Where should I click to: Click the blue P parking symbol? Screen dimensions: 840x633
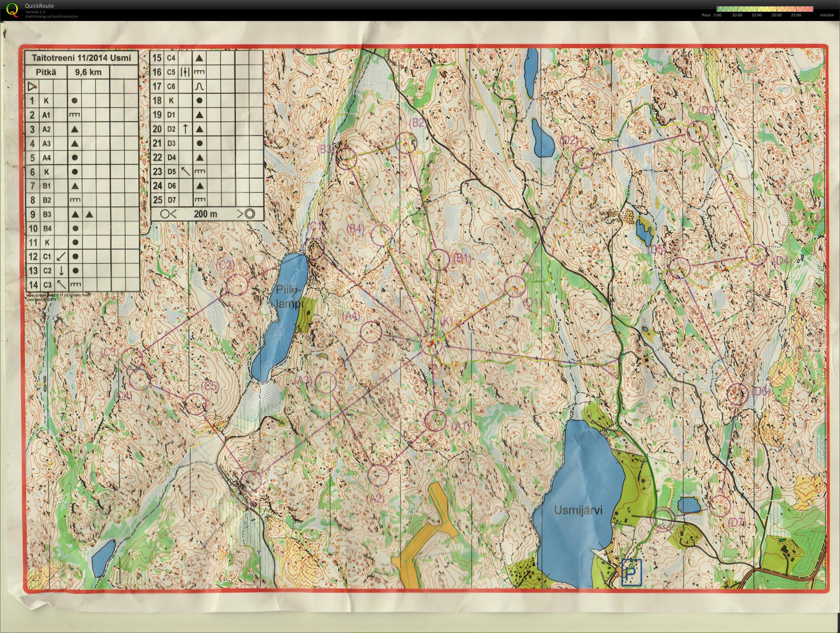point(631,572)
